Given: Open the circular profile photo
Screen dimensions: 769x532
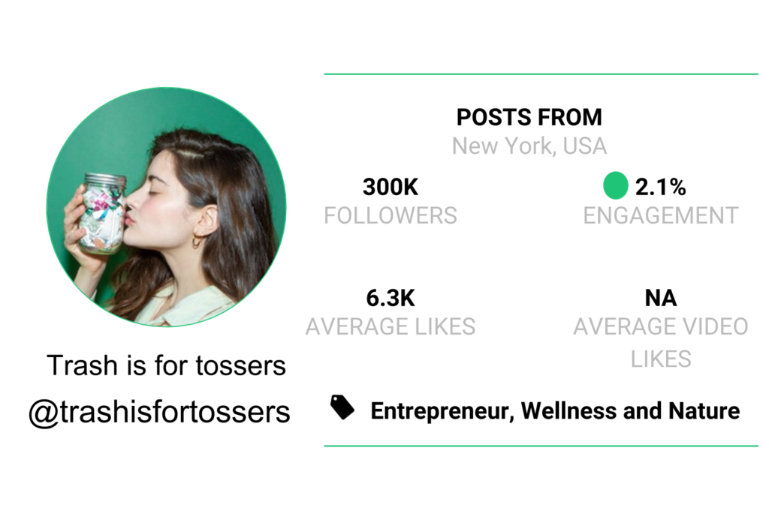Looking at the screenshot, I should (x=166, y=206).
